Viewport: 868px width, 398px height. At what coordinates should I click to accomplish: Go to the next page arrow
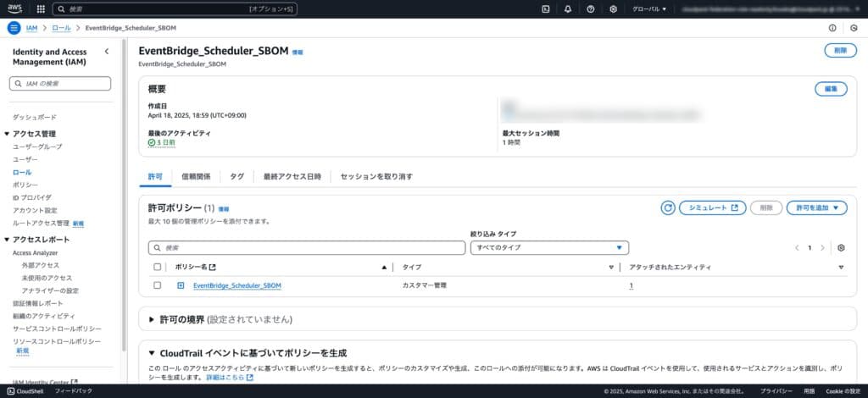(x=822, y=247)
